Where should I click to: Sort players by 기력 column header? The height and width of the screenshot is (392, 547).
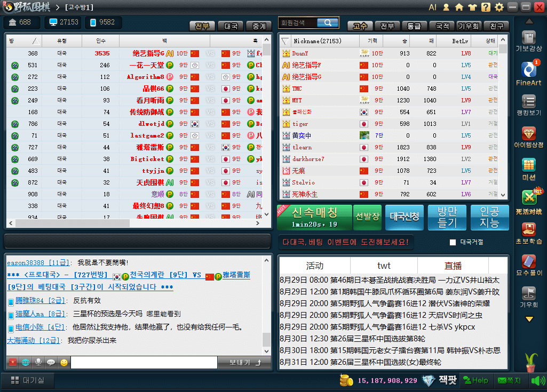pyautogui.click(x=372, y=41)
